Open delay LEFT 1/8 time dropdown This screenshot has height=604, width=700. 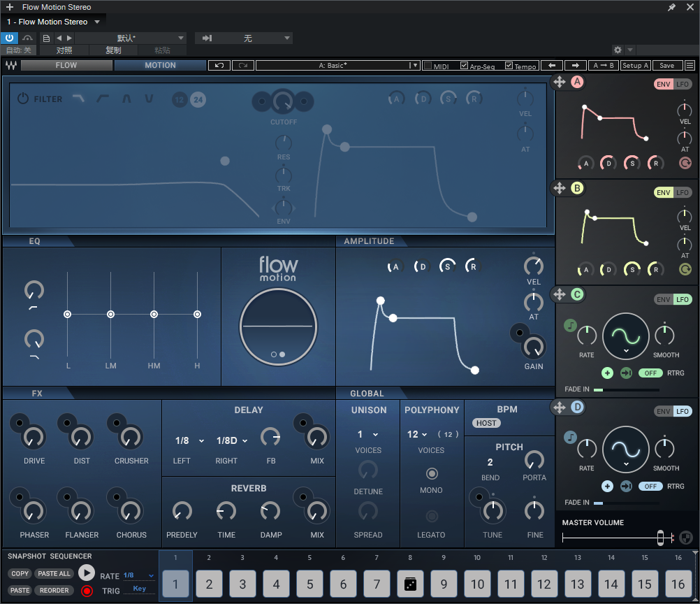point(189,440)
